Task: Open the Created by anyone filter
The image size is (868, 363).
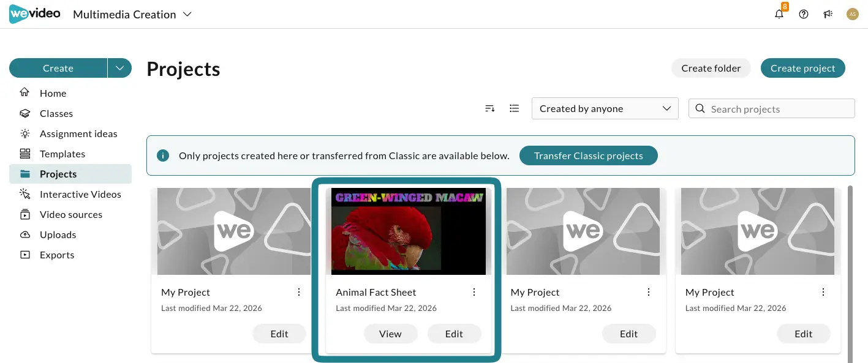Action: coord(605,108)
